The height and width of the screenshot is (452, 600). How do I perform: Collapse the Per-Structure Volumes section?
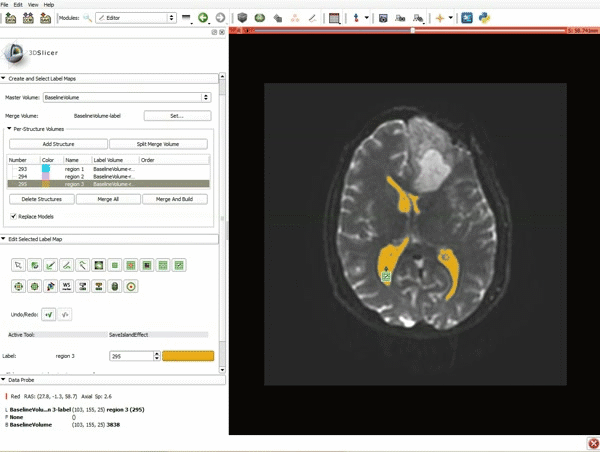(9, 129)
